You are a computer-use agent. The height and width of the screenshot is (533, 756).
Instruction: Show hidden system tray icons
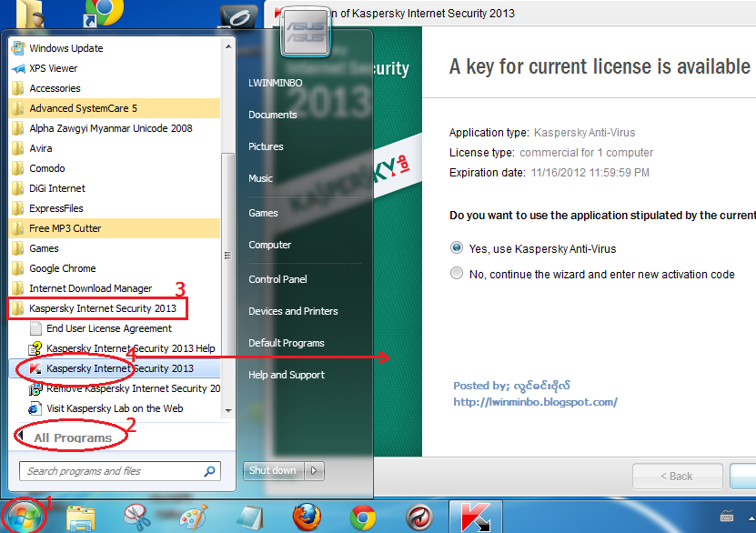(751, 518)
